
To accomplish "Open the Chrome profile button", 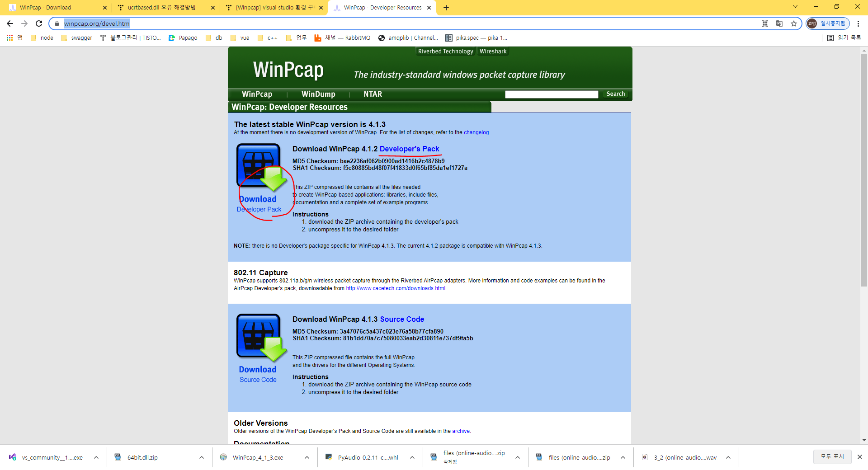I will point(827,23).
